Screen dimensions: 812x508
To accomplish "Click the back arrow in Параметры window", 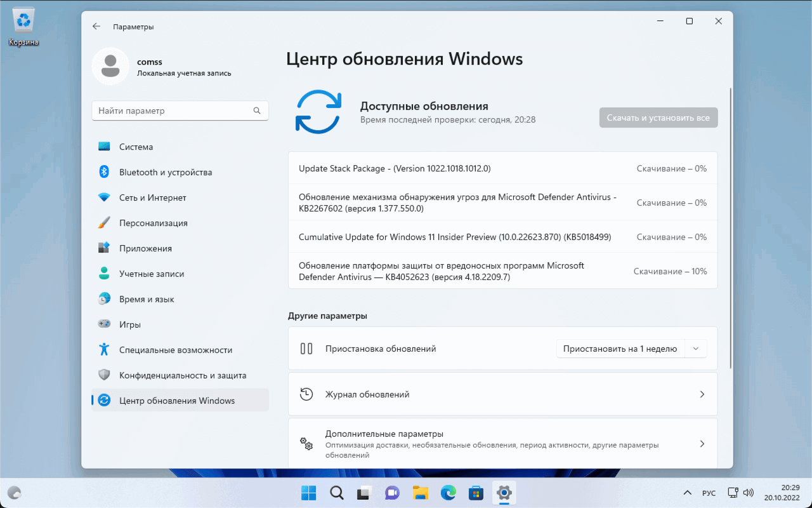I will tap(96, 27).
